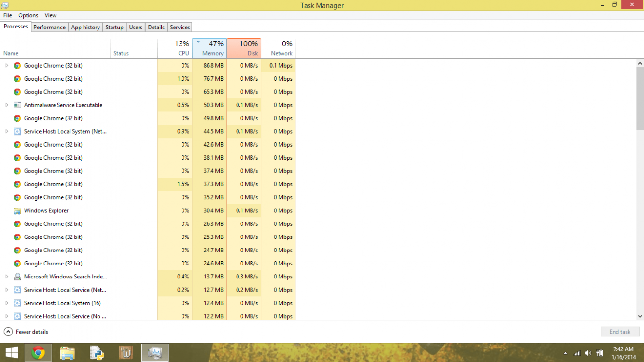Click the 0.1 Mbps network cell
Viewport: 644px width, 362px height.
pyautogui.click(x=279, y=65)
